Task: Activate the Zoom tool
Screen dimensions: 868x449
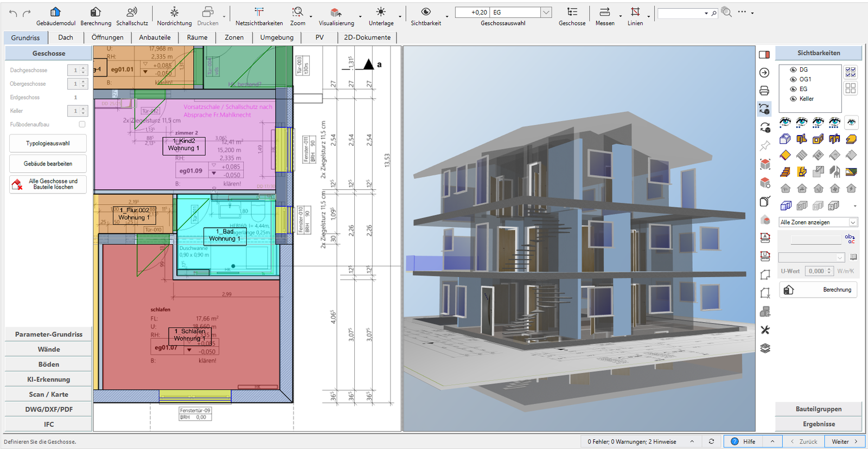Action: 297,16
